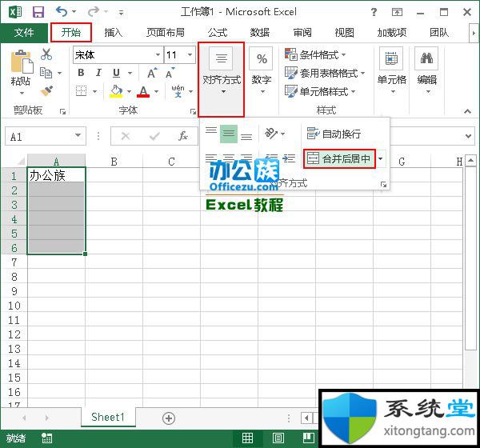
Task: Click the formula cancel X icon
Action: click(x=126, y=136)
